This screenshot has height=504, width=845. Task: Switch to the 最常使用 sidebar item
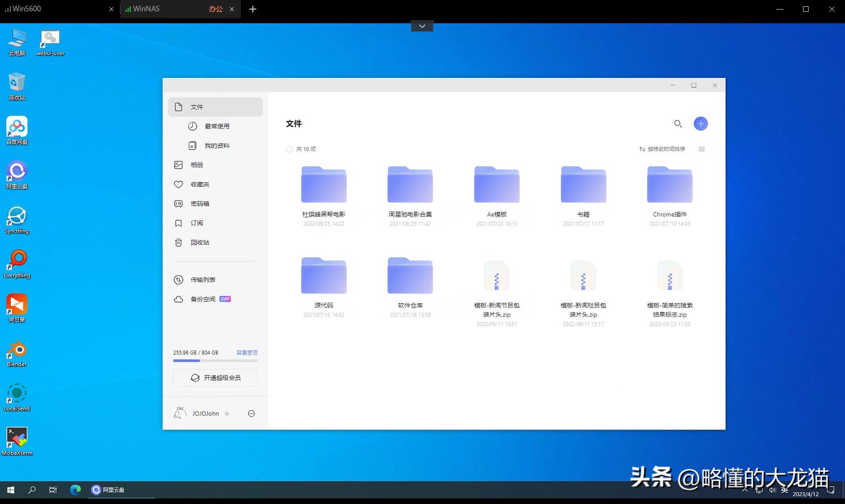[x=216, y=126]
